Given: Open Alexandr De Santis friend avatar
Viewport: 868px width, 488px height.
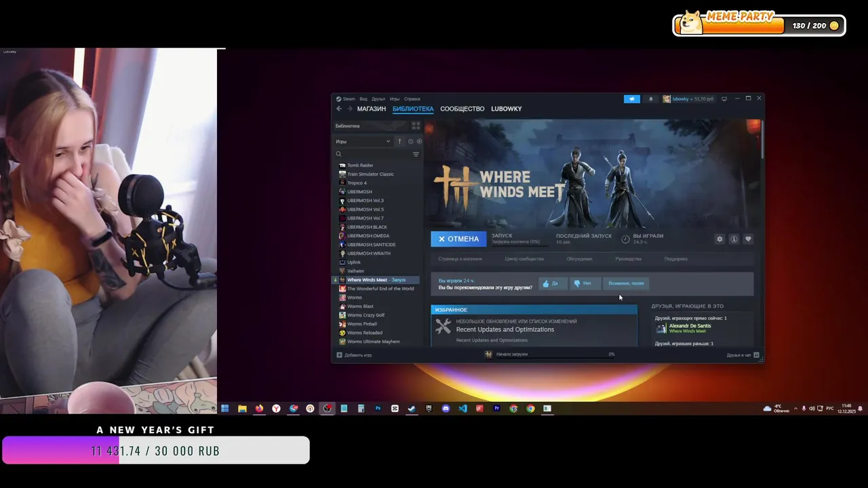Looking at the screenshot, I should (x=661, y=328).
